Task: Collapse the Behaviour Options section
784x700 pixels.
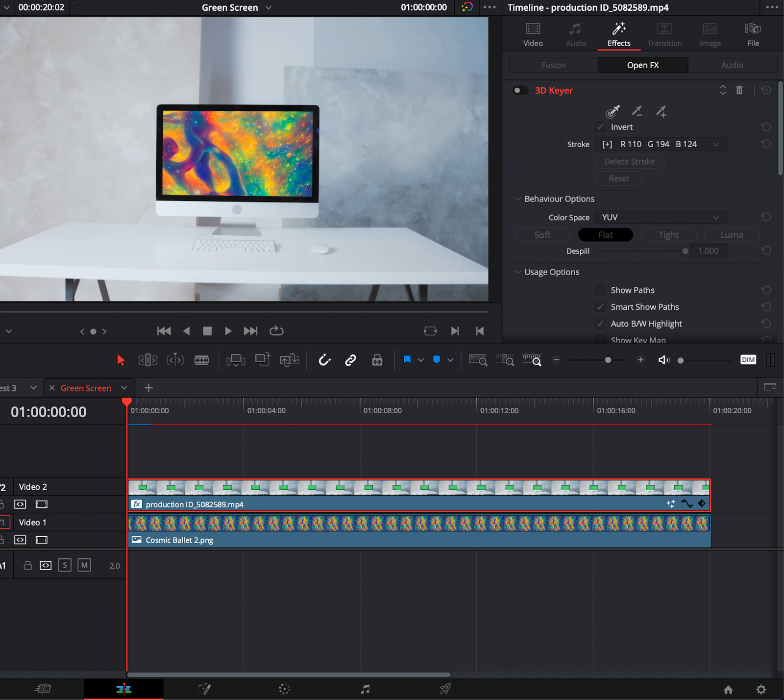Action: pos(518,199)
